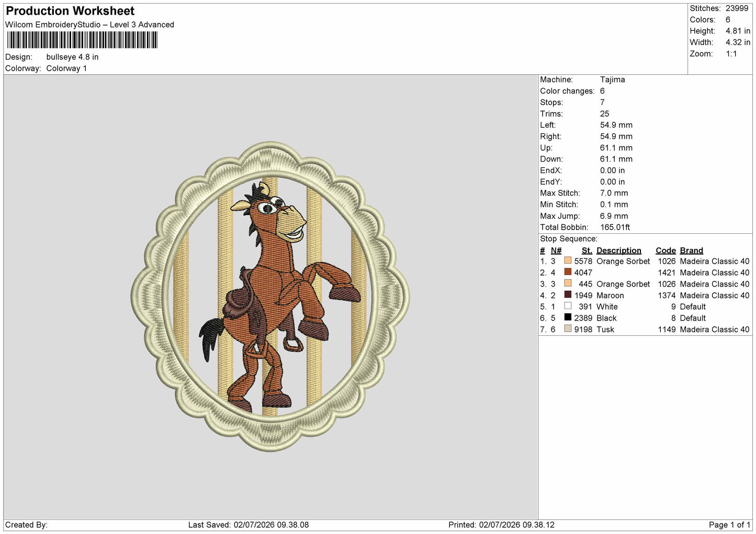Click the height value '4.81 in'
This screenshot has height=534, width=756.
(738, 31)
